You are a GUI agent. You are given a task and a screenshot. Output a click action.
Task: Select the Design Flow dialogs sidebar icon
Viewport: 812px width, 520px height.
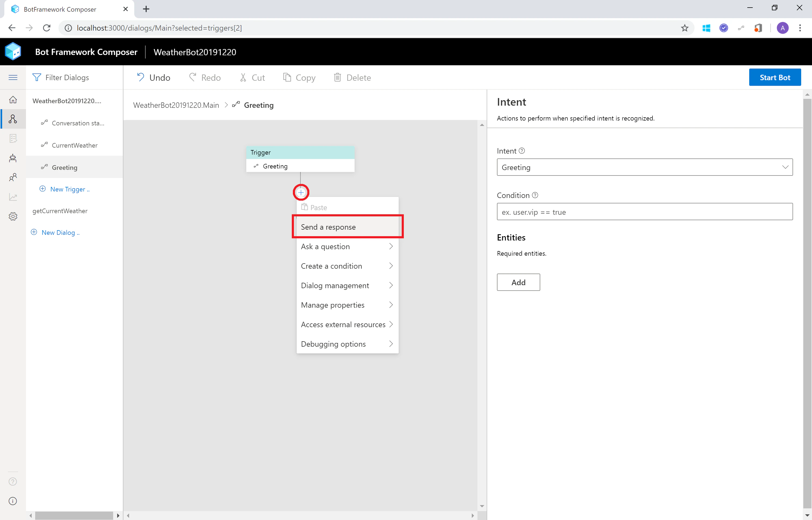(x=13, y=119)
